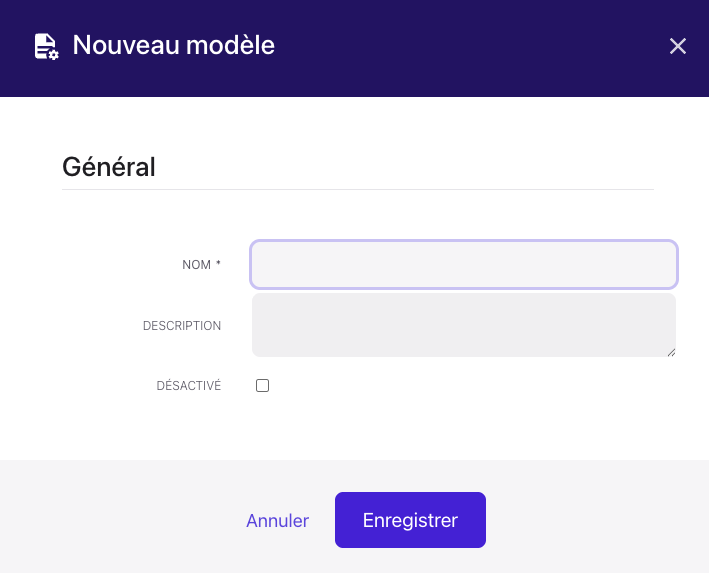Viewport: 709px width, 573px height.
Task: Click the divider line under Général
Action: click(358, 189)
